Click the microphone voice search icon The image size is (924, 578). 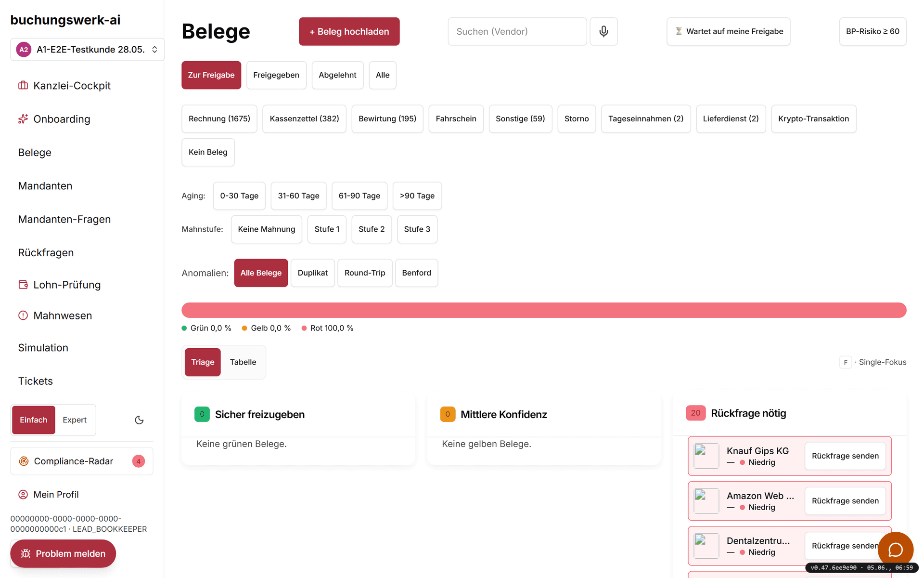click(603, 31)
